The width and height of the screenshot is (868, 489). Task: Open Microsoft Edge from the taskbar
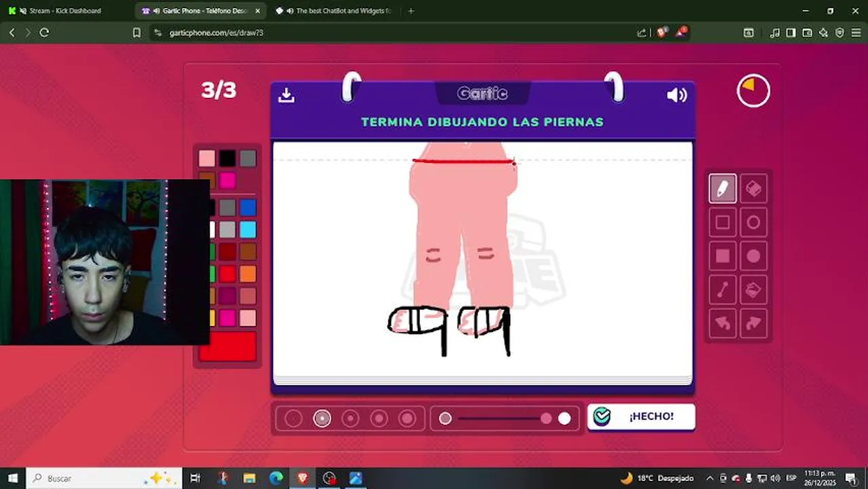point(276,478)
